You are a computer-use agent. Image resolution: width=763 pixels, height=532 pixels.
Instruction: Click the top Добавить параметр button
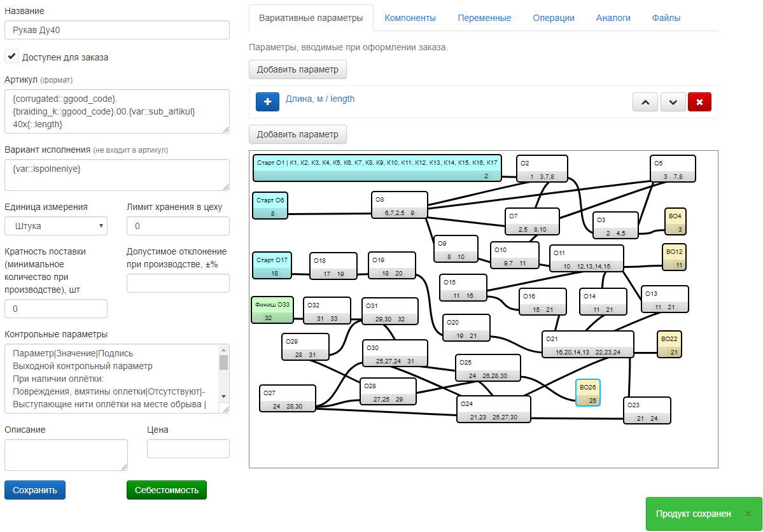click(x=298, y=69)
